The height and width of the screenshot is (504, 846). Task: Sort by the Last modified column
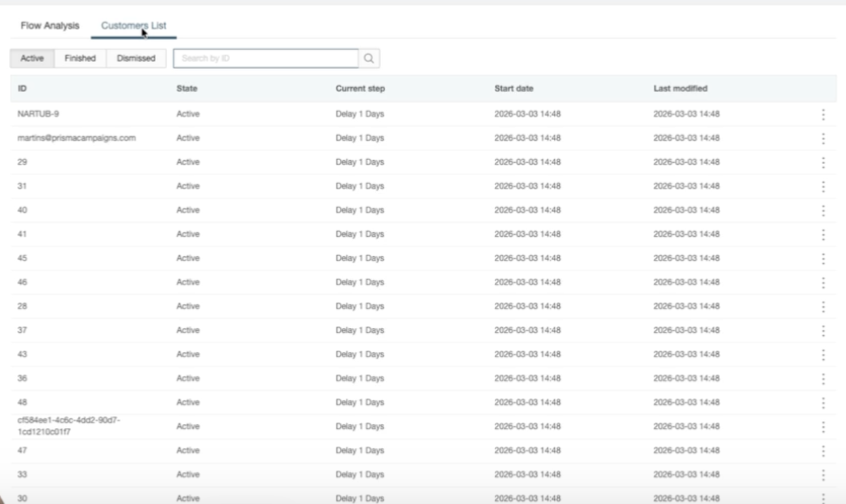680,89
